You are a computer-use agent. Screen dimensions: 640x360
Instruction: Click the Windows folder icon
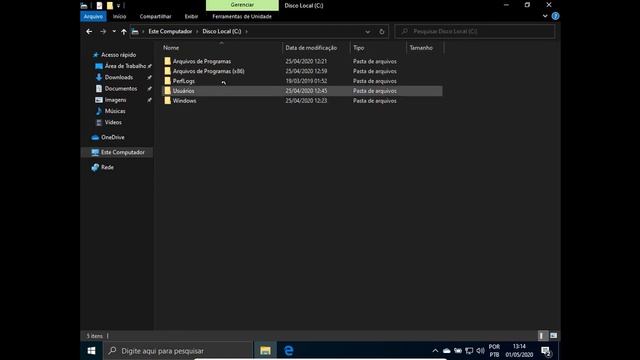tap(167, 100)
